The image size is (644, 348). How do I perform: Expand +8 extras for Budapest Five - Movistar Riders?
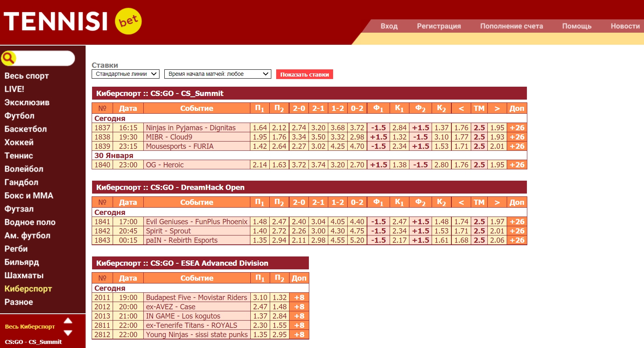coord(299,298)
